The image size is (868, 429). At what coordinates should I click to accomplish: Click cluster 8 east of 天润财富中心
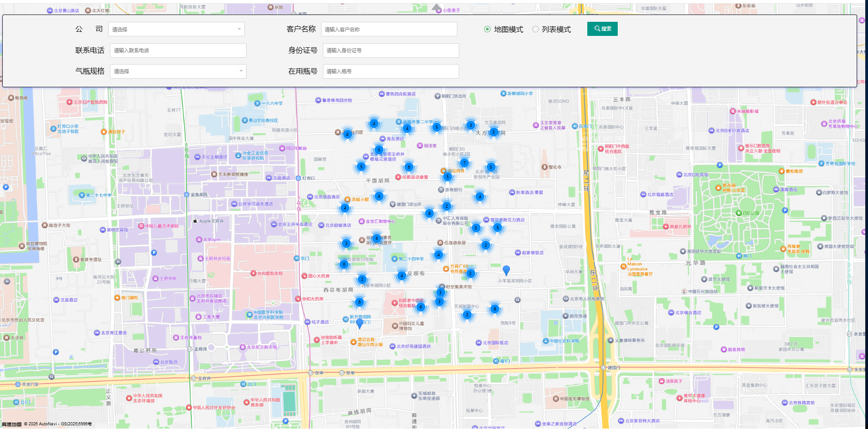pos(495,309)
